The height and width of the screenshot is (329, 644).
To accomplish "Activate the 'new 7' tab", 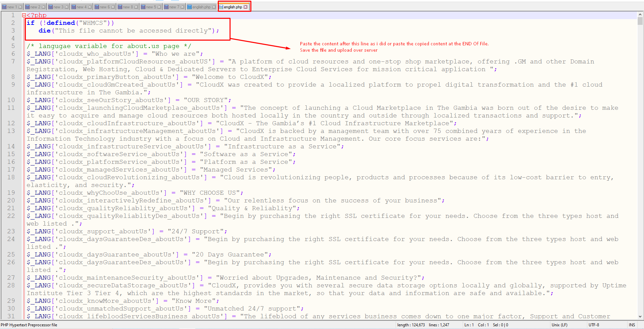I will (174, 7).
